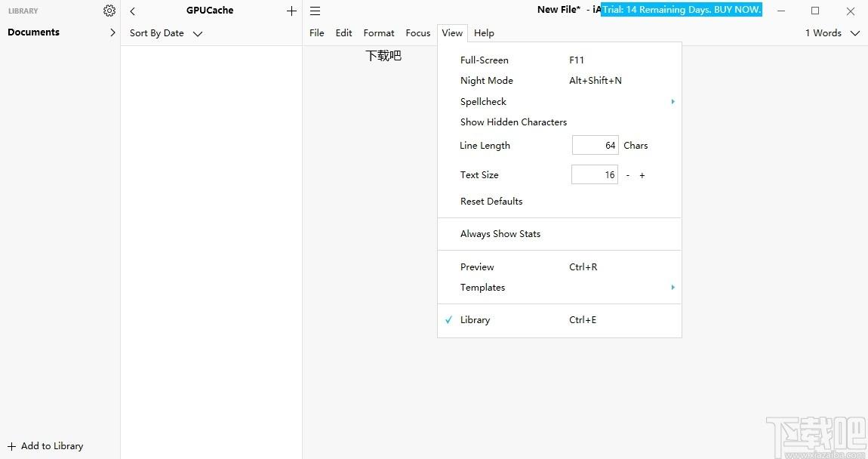Click the LIBRARY header label
Viewport: 868px width, 459px height.
[23, 11]
